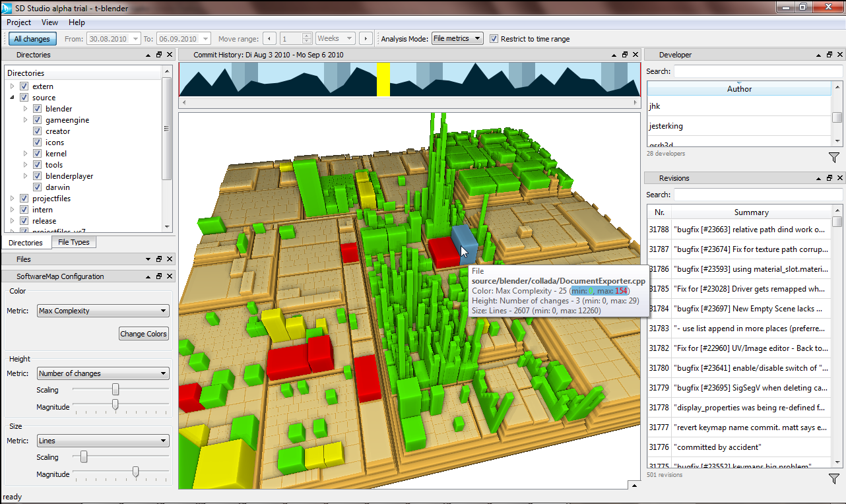Image resolution: width=846 pixels, height=504 pixels.
Task: Expand the blender directory tree node
Action: coord(25,109)
